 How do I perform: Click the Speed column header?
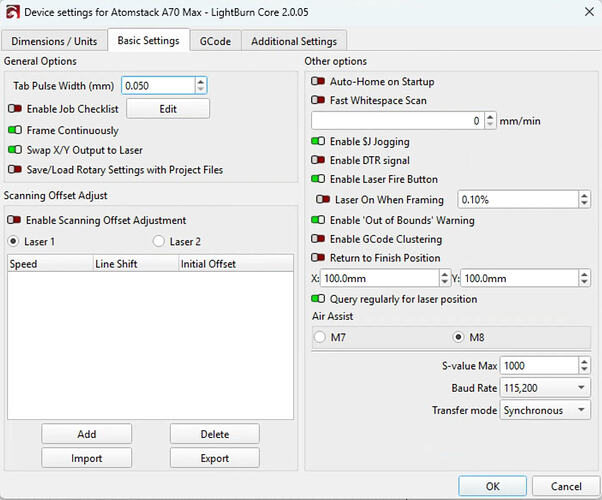click(x=50, y=264)
